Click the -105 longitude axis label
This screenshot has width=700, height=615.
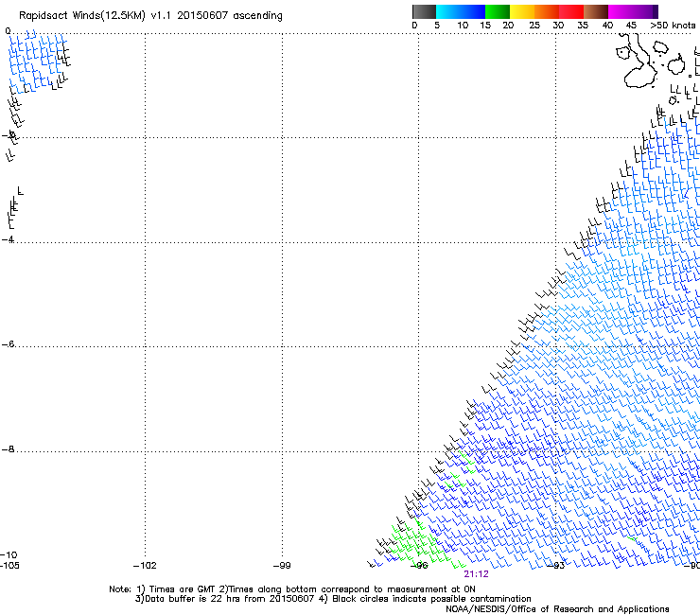9,566
